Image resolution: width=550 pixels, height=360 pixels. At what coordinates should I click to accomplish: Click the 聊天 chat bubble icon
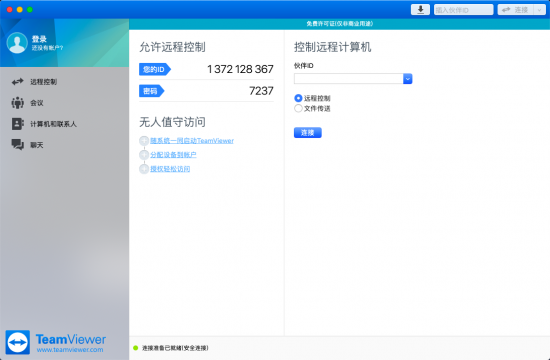[x=18, y=145]
